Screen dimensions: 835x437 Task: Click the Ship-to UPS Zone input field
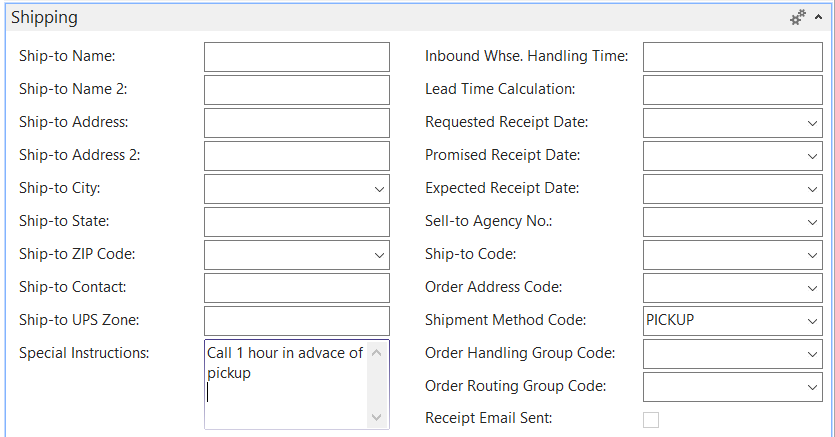click(297, 321)
